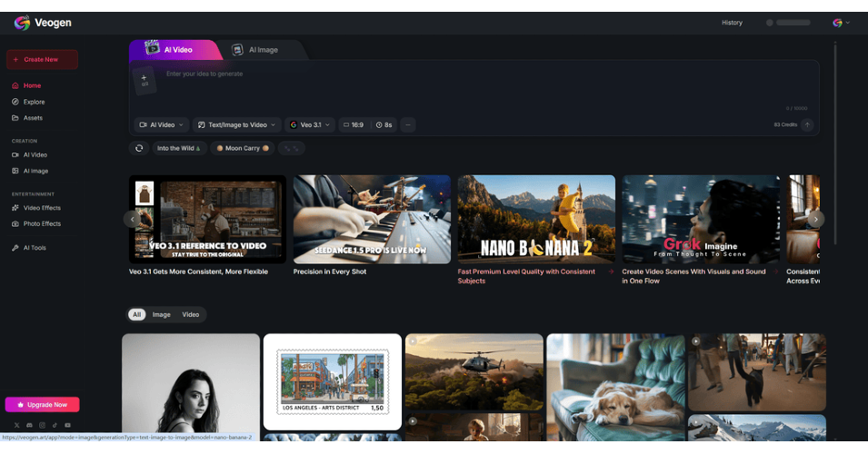Screen dimensions: 868x454
Task: Change the 8s duration setting
Action: click(x=384, y=125)
